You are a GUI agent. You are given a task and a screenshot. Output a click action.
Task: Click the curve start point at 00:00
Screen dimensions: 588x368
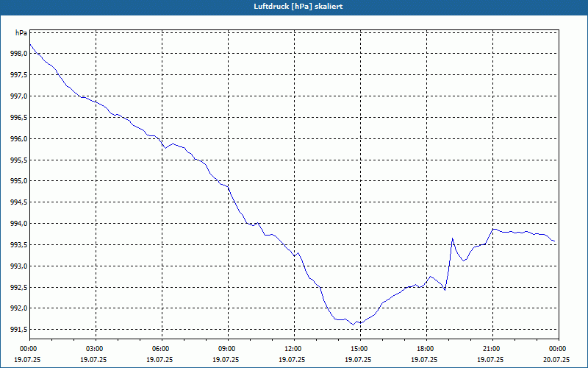tap(30, 44)
